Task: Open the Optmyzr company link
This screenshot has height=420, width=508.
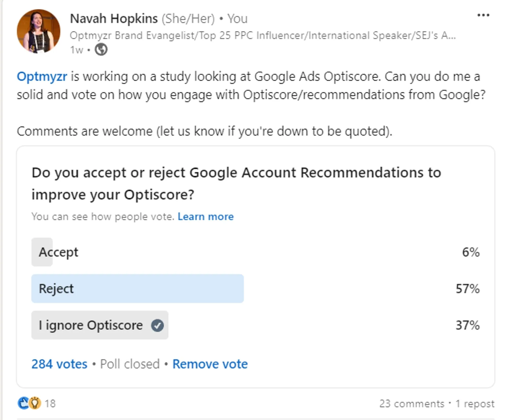Action: tap(42, 76)
